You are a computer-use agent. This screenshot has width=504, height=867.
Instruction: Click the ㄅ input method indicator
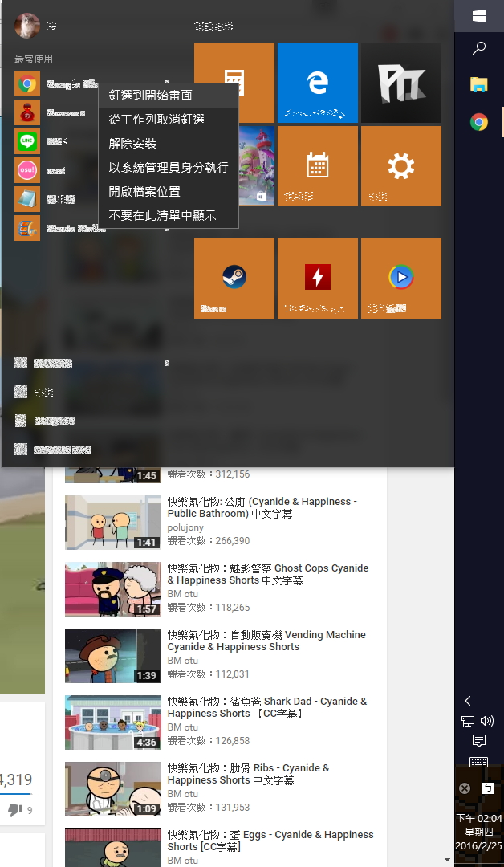[x=488, y=788]
